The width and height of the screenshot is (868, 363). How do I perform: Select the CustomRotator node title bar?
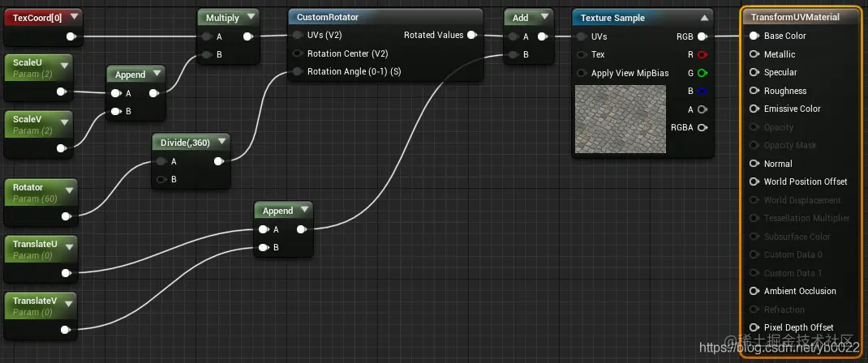[385, 17]
